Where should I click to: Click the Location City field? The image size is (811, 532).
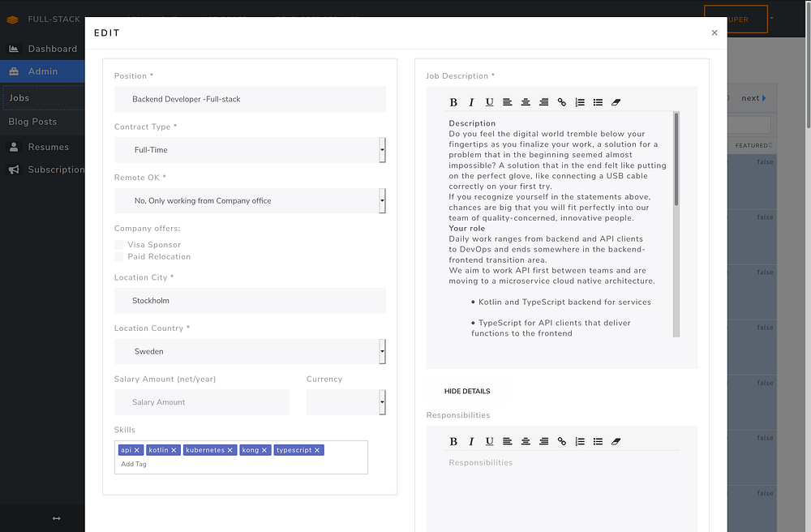tap(250, 301)
